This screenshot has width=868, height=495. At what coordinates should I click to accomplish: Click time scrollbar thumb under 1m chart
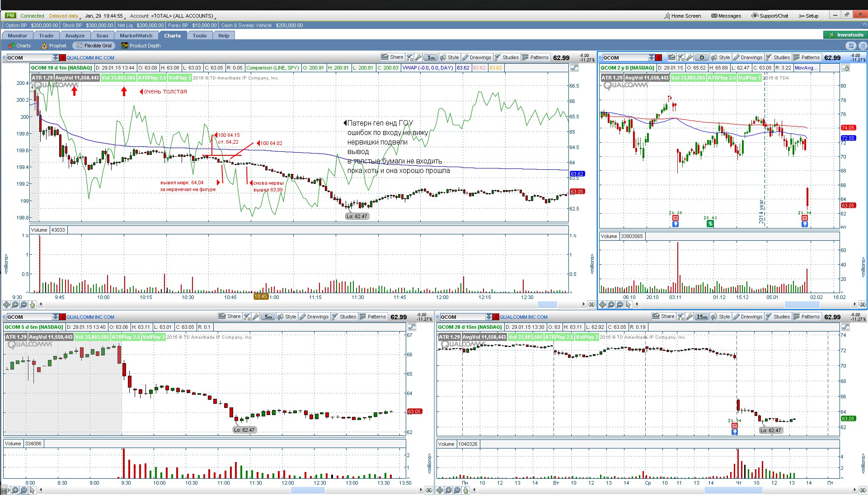[547, 304]
